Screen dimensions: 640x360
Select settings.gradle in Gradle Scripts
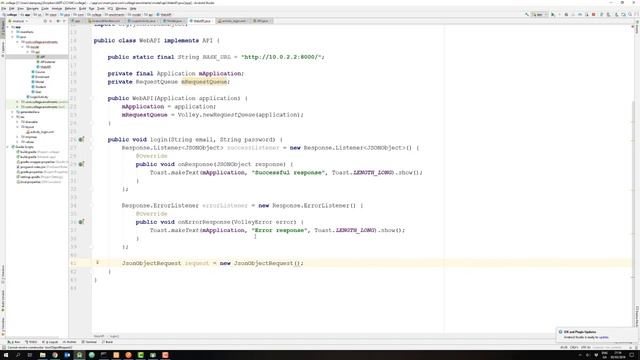pyautogui.click(x=40, y=177)
